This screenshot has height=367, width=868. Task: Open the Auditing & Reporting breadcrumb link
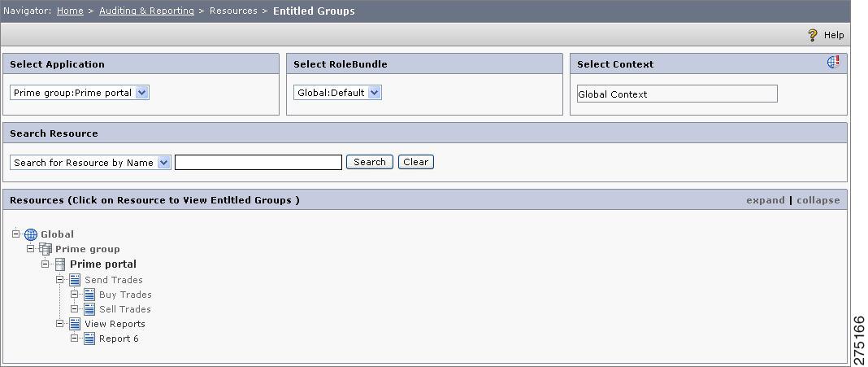click(x=146, y=11)
